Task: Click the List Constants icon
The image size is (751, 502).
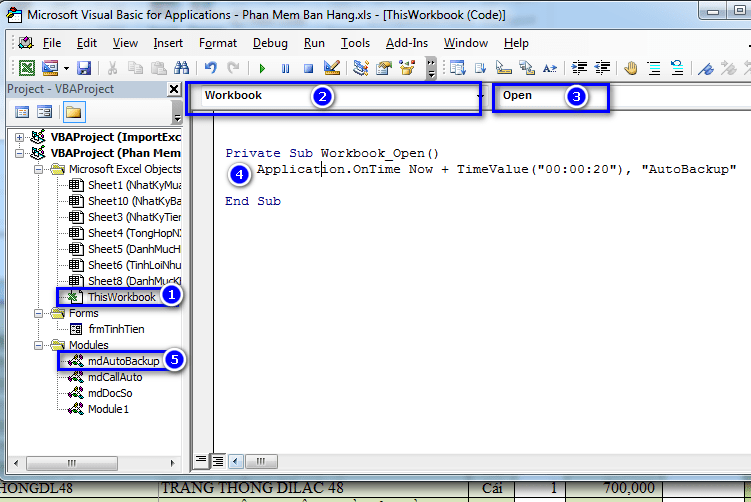Action: 480,68
